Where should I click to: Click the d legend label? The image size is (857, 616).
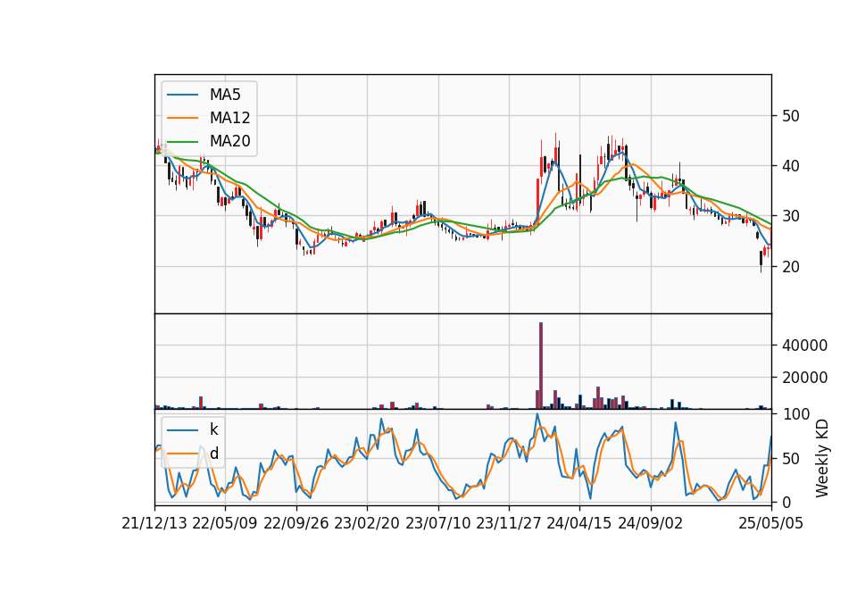click(x=213, y=454)
